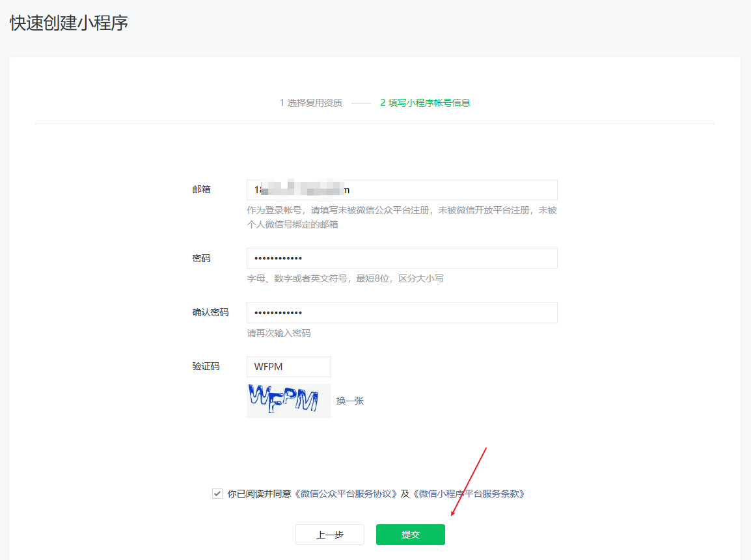Screen dimensions: 751x560
Task: Select step 2 填写小程序帐号信息
Action: tap(425, 103)
